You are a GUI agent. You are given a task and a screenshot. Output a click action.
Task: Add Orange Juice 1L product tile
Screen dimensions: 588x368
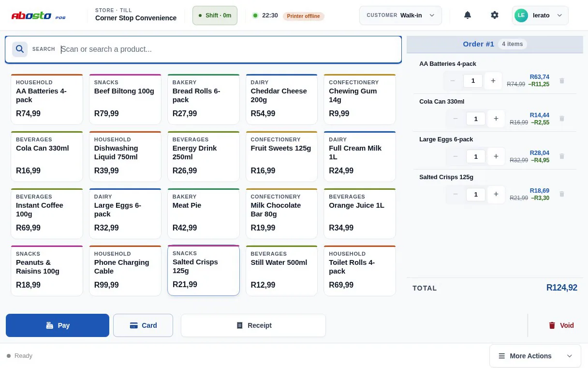(360, 214)
